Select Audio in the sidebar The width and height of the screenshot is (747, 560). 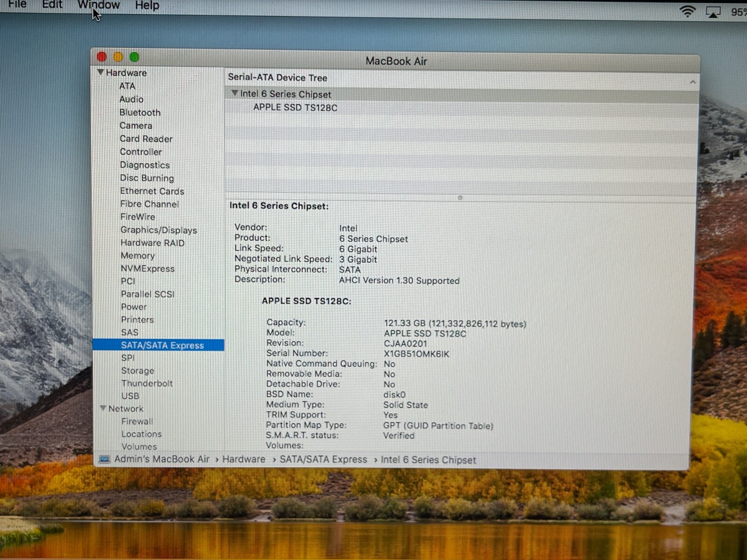[131, 99]
